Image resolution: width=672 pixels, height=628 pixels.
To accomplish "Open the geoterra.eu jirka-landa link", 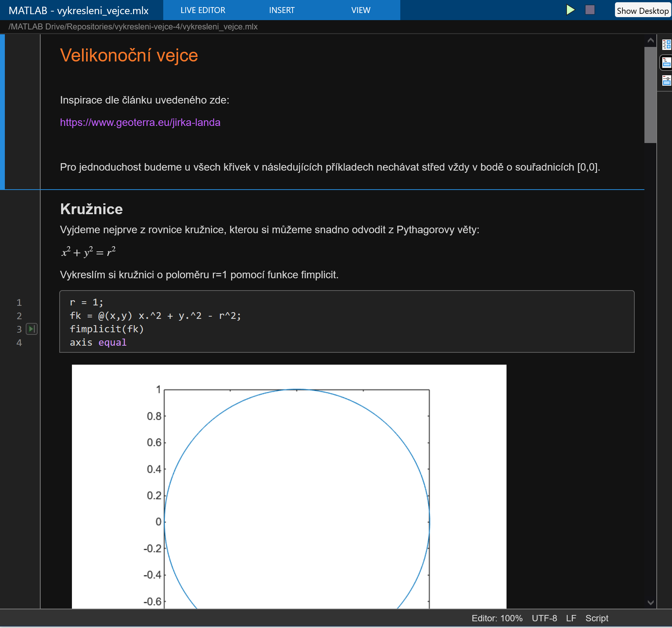I will [x=140, y=123].
